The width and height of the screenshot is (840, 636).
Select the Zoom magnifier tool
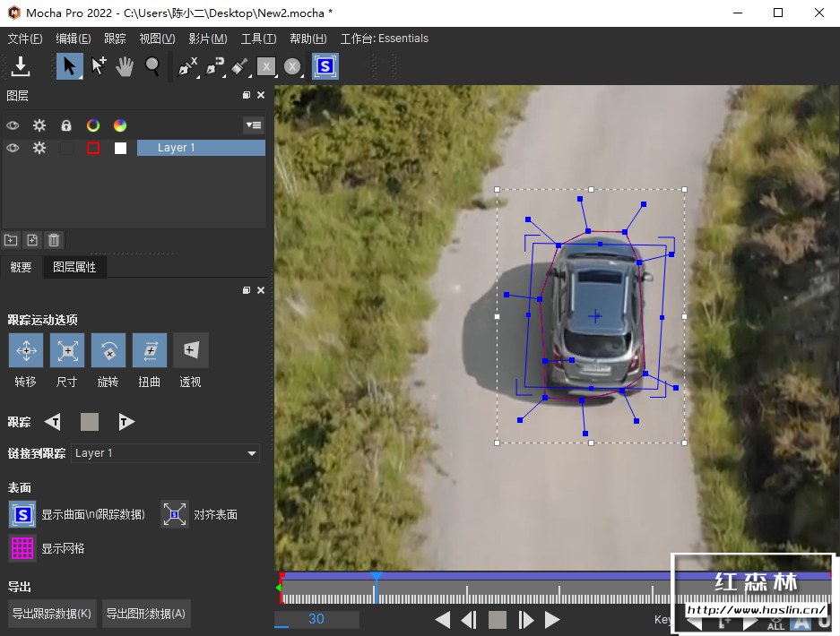click(x=153, y=65)
